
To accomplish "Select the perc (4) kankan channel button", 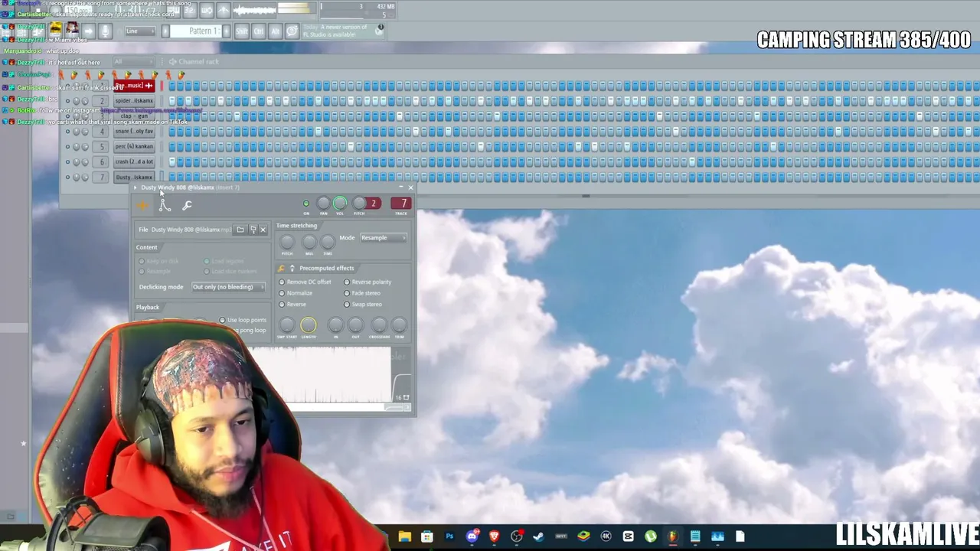I will pos(134,147).
